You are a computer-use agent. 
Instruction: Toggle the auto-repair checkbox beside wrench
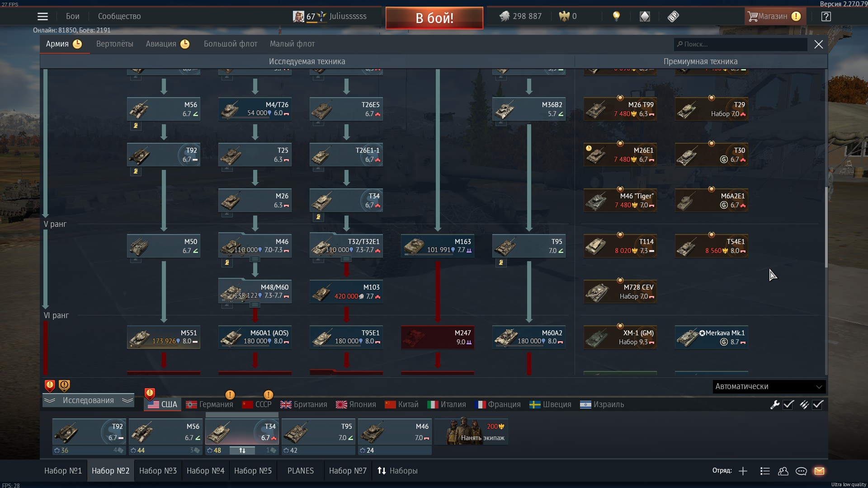pyautogui.click(x=788, y=405)
